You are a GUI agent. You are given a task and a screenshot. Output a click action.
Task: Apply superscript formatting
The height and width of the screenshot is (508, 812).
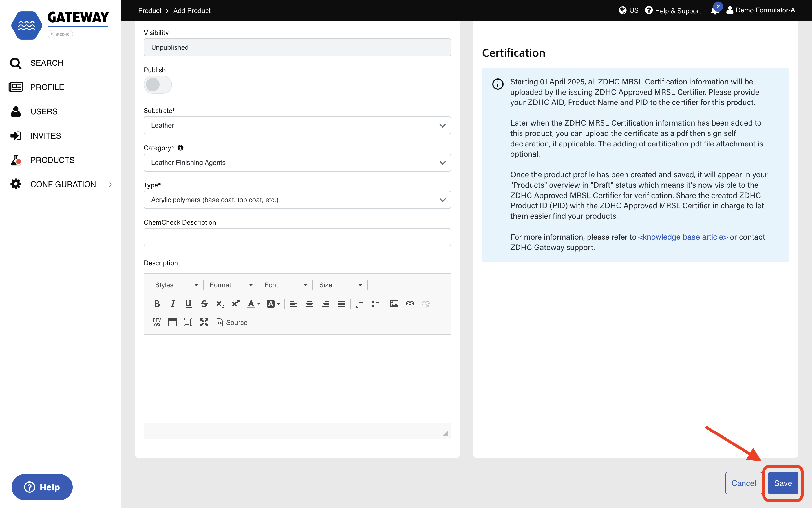(x=236, y=304)
